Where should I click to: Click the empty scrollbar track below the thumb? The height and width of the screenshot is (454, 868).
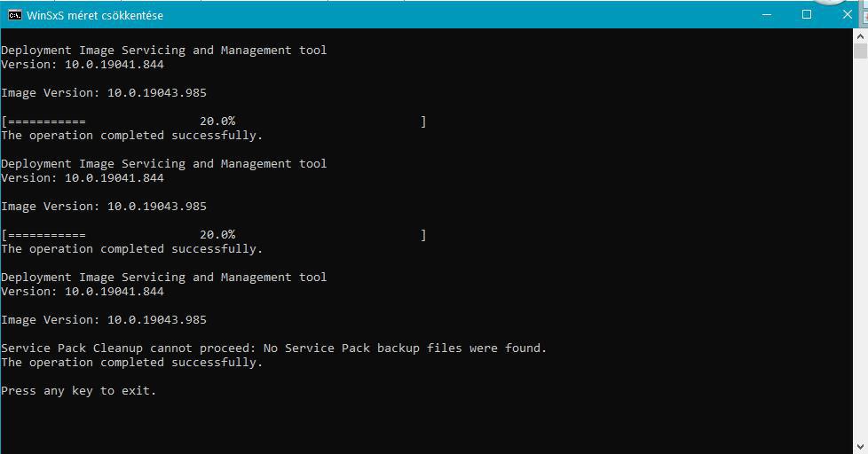click(861, 266)
